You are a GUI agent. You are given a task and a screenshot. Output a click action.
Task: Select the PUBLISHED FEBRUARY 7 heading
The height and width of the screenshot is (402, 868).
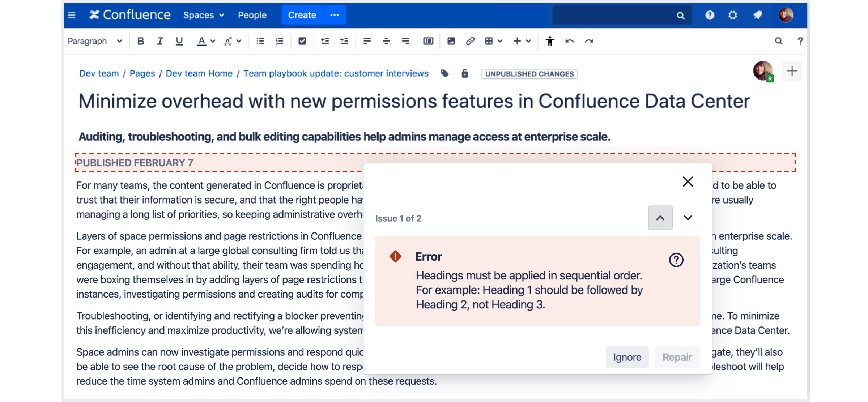coord(135,163)
